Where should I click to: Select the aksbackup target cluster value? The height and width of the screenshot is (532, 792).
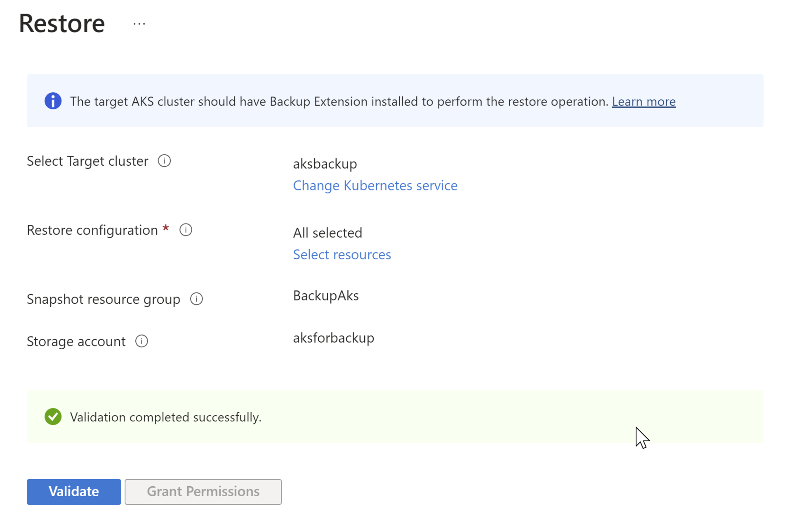(x=325, y=164)
